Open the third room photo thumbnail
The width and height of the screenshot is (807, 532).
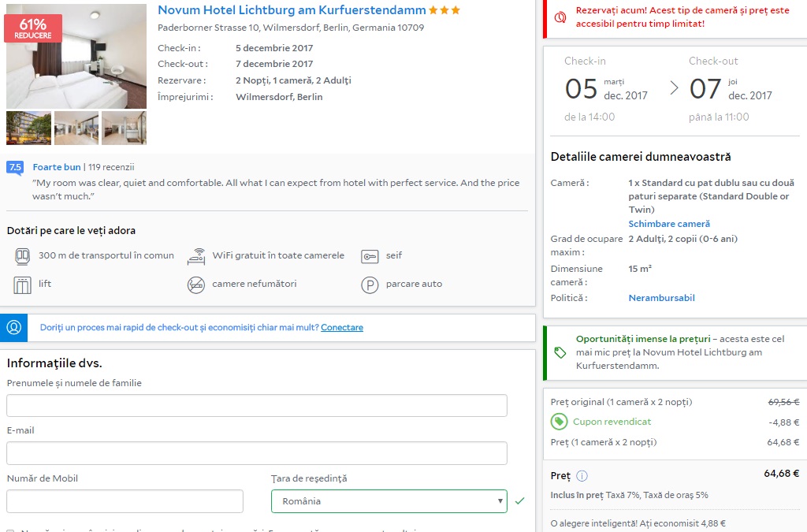[x=124, y=128]
